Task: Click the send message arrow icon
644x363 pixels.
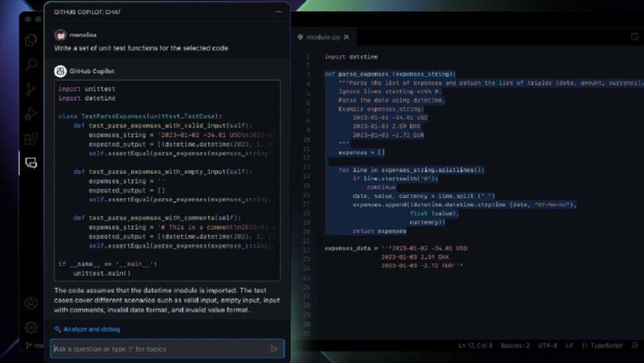Action: (x=274, y=348)
